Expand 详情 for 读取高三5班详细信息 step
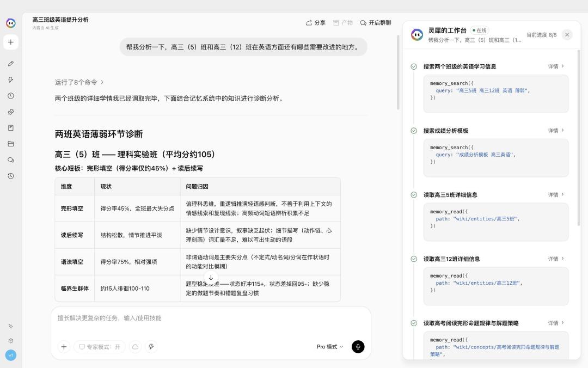The height and width of the screenshot is (368, 588). coord(556,195)
